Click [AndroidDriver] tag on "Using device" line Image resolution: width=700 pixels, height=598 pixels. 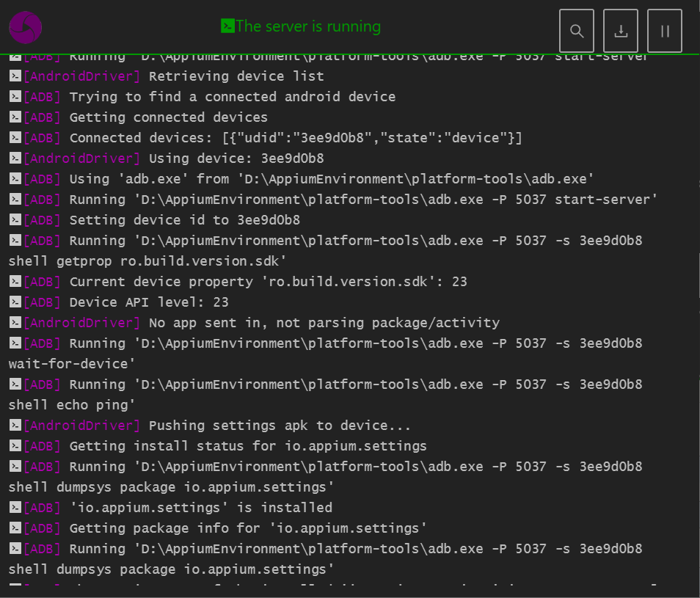[x=81, y=158]
